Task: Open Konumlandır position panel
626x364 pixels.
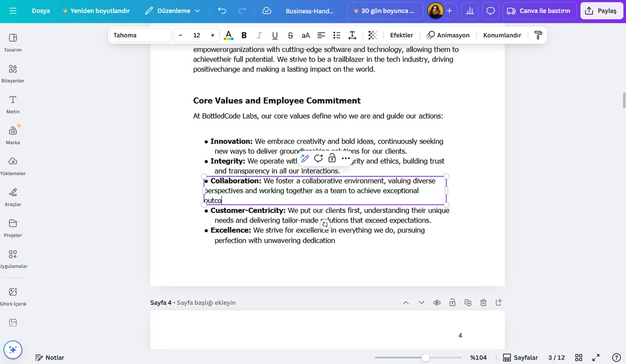Action: [502, 35]
